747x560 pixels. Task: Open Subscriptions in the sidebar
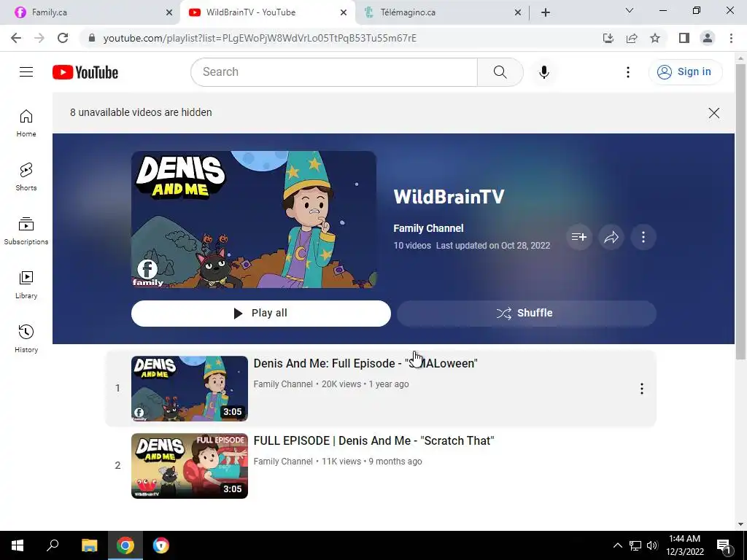(x=26, y=230)
